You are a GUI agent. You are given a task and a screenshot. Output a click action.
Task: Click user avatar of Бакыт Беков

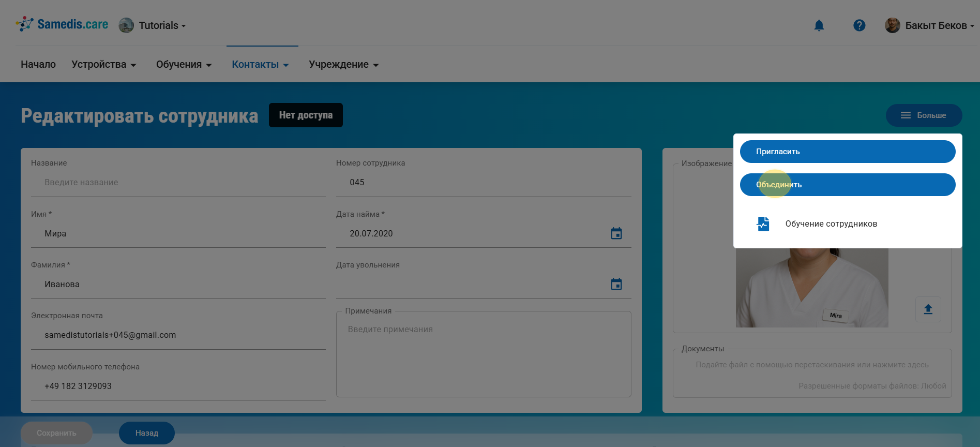892,25
